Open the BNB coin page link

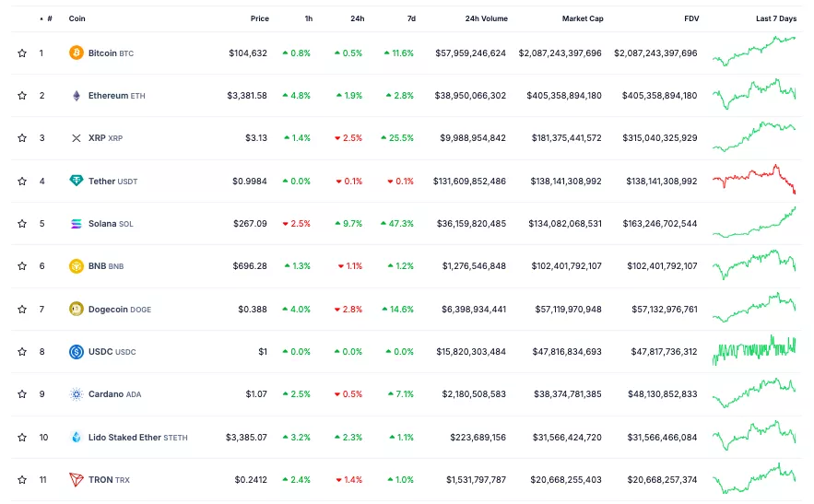click(98, 266)
